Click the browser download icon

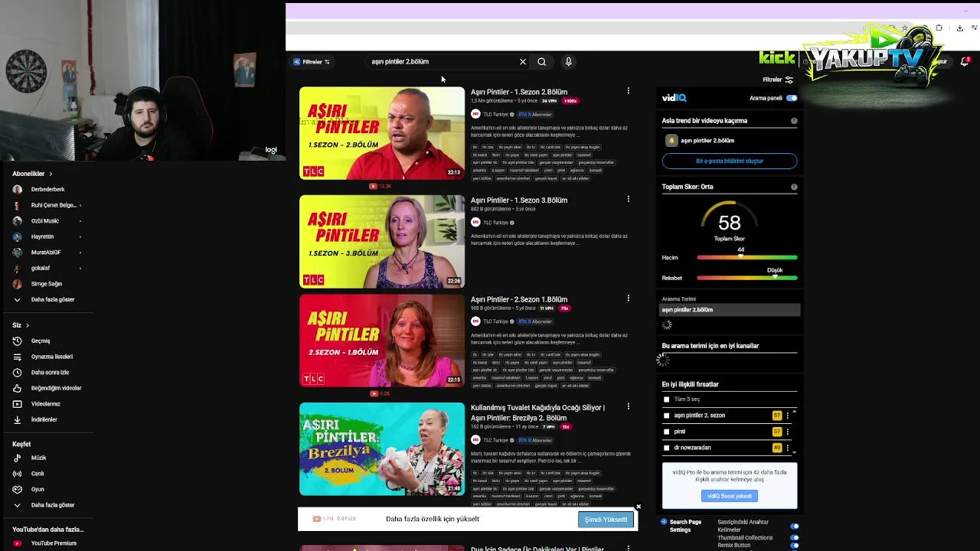coord(959,28)
